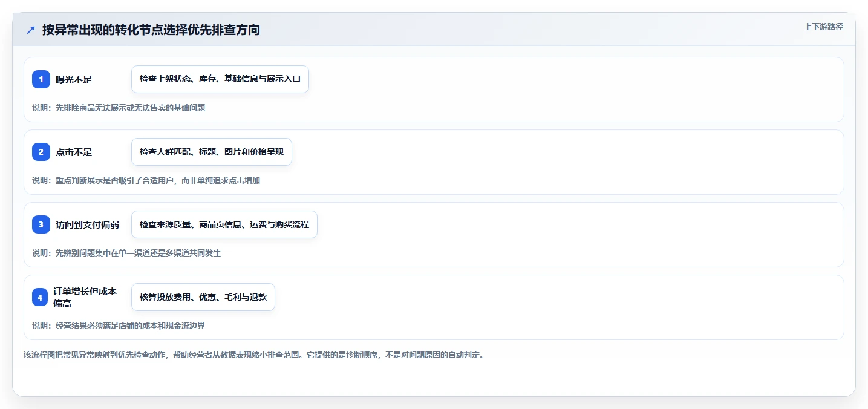
Task: Click the footer paragraph starting 该流程图把常见异常
Action: pos(253,355)
